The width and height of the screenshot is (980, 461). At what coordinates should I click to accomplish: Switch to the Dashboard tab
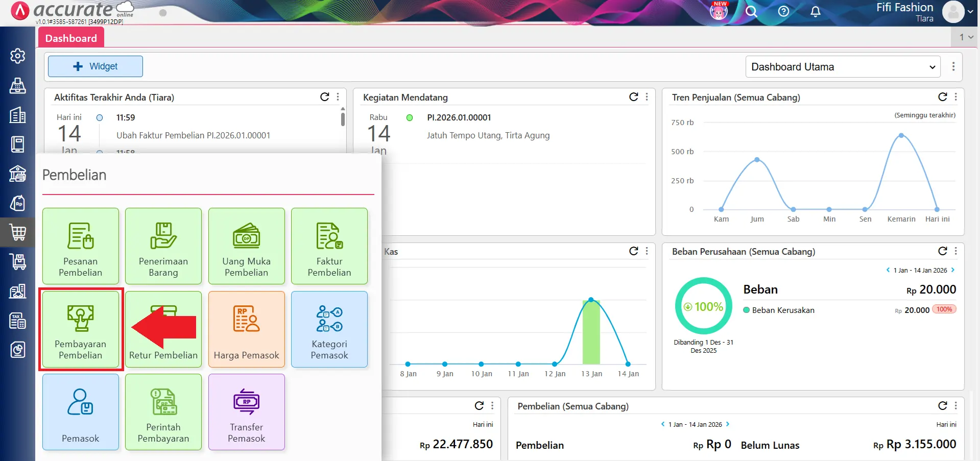(71, 38)
